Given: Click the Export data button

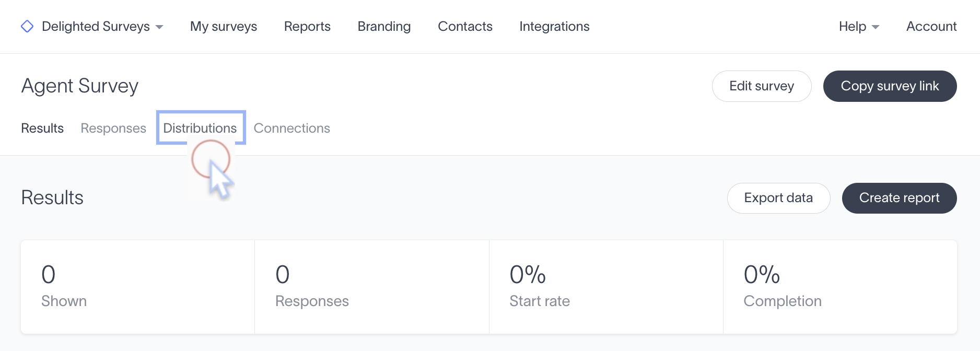Looking at the screenshot, I should pos(778,198).
